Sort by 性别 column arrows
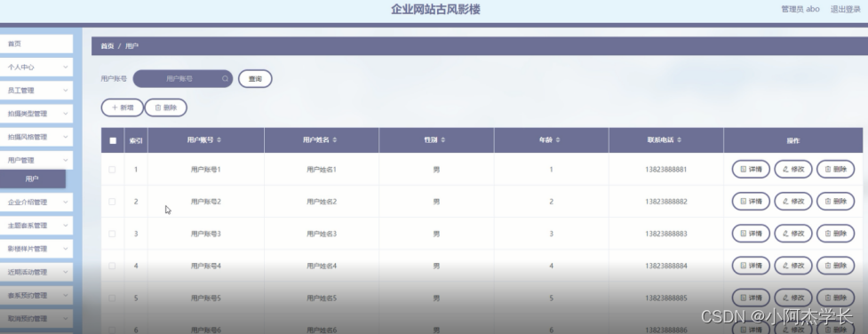Screen dimensions: 868x334 [x=442, y=140]
